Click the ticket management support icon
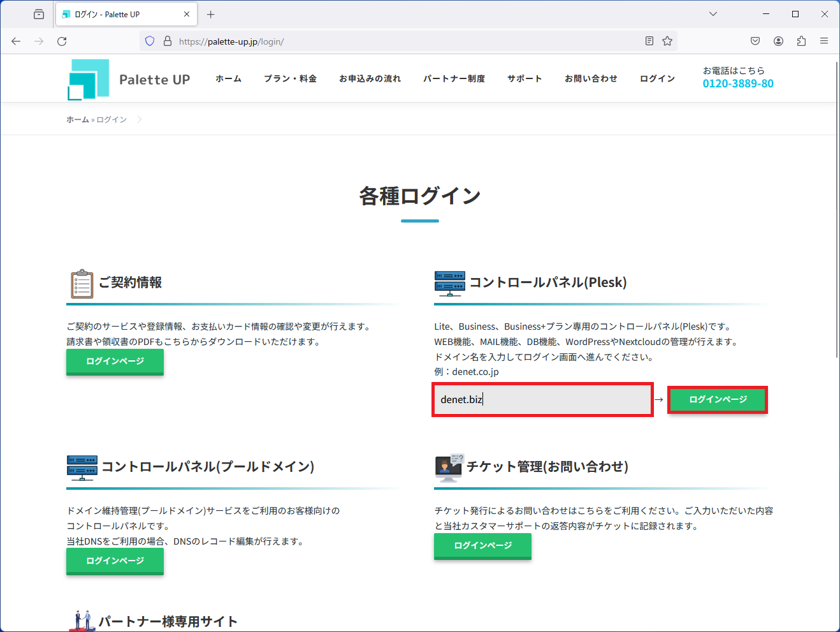 tap(449, 467)
